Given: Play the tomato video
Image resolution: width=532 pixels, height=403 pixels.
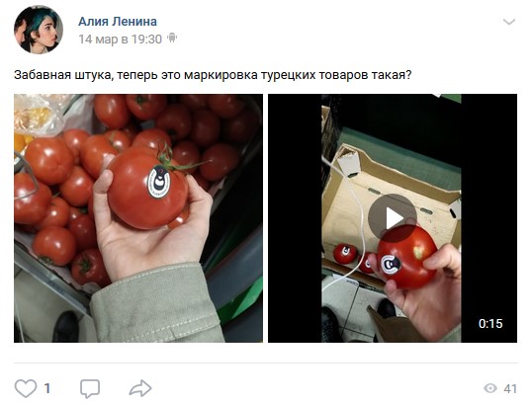Looking at the screenshot, I should point(393,218).
